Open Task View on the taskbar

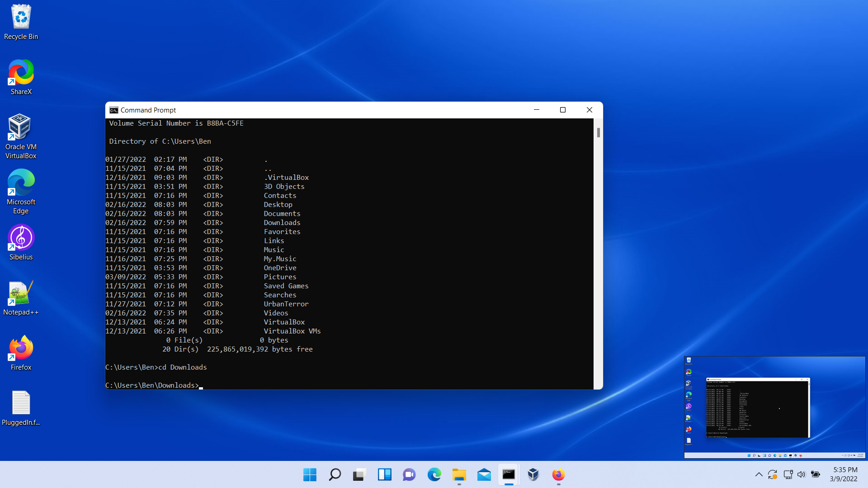(359, 474)
